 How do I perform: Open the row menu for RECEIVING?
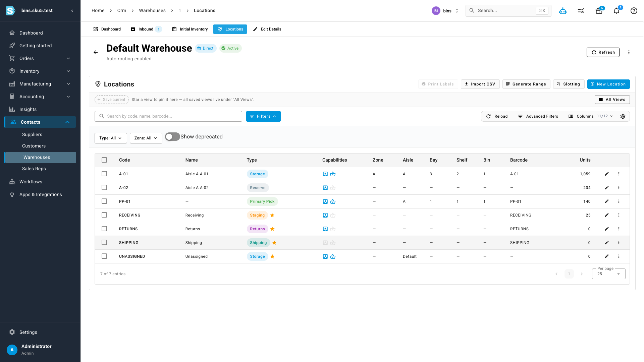click(619, 215)
